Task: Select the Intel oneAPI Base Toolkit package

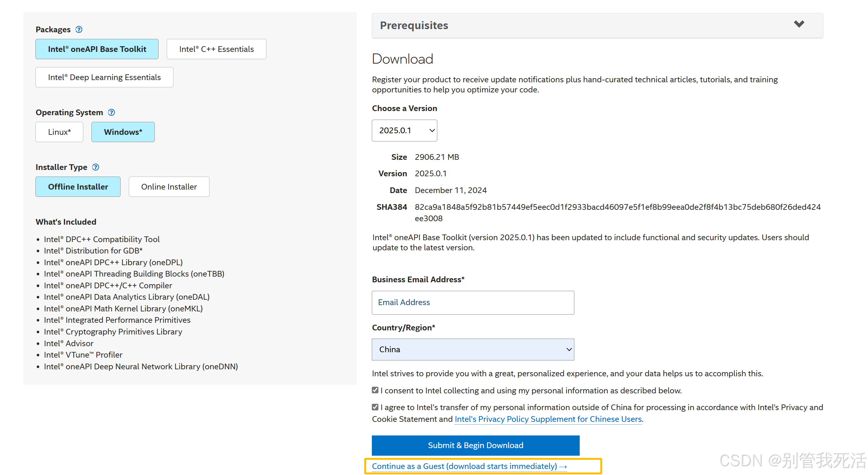Action: 97,49
